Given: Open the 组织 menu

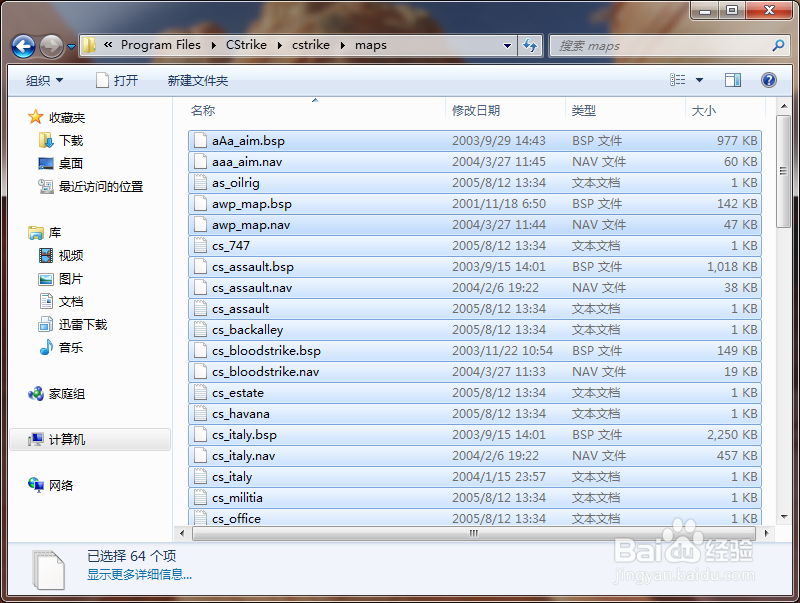Looking at the screenshot, I should point(44,80).
